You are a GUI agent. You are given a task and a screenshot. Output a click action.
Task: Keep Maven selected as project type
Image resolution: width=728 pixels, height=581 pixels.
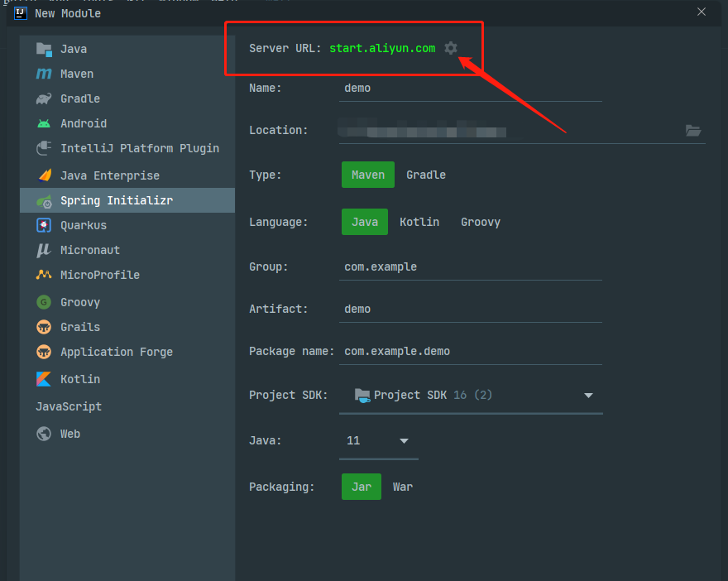pyautogui.click(x=367, y=175)
